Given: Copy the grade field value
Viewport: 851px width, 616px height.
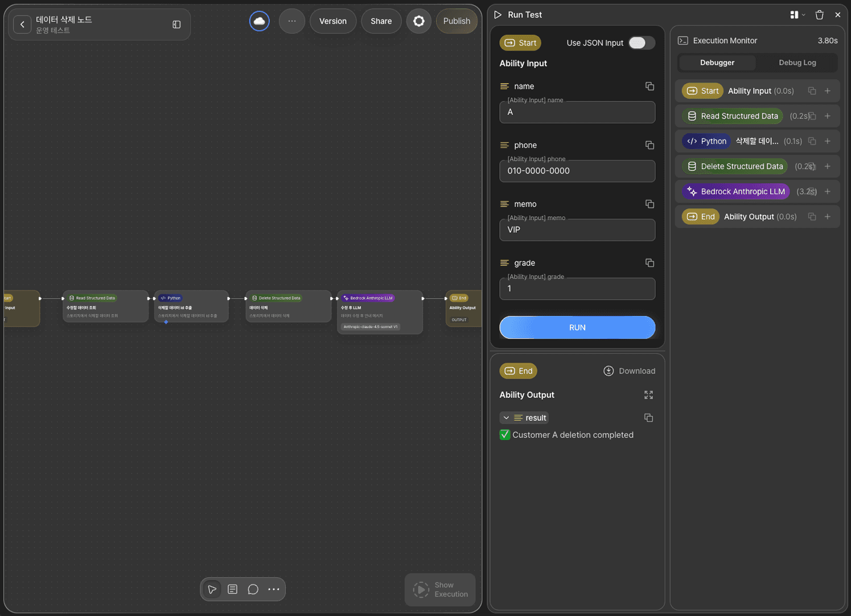Looking at the screenshot, I should click(x=649, y=262).
